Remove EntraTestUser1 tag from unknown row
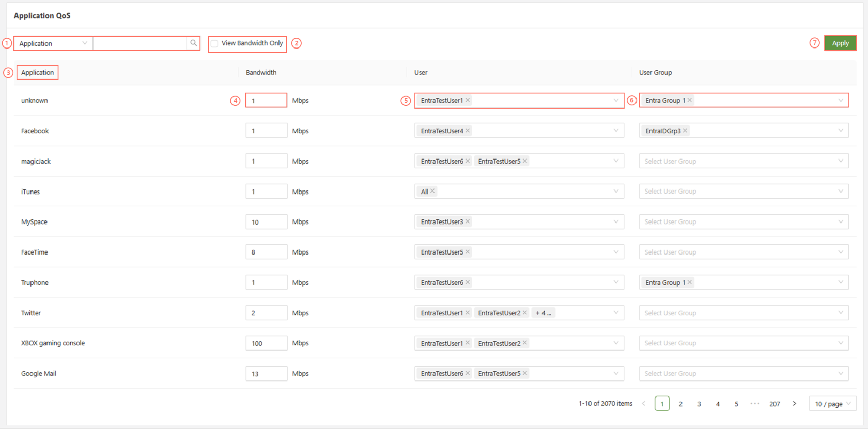 468,100
